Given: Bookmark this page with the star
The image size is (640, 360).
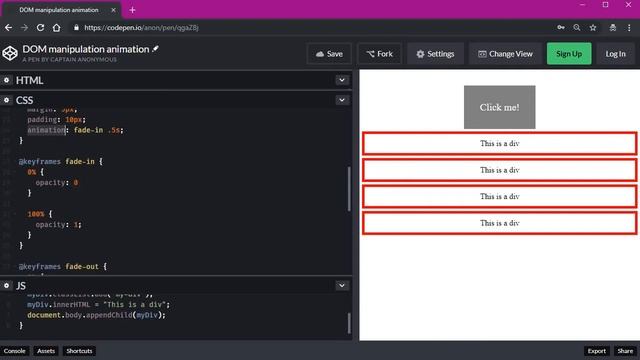Looking at the screenshot, I should [593, 28].
